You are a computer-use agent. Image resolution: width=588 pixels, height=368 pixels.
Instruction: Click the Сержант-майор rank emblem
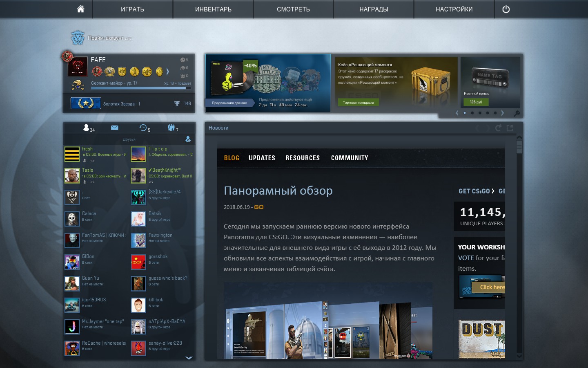click(x=78, y=85)
